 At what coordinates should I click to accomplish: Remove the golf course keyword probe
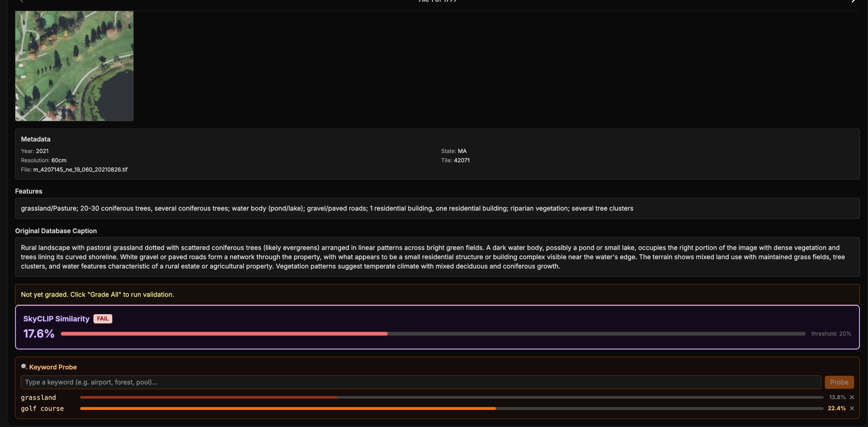point(852,408)
